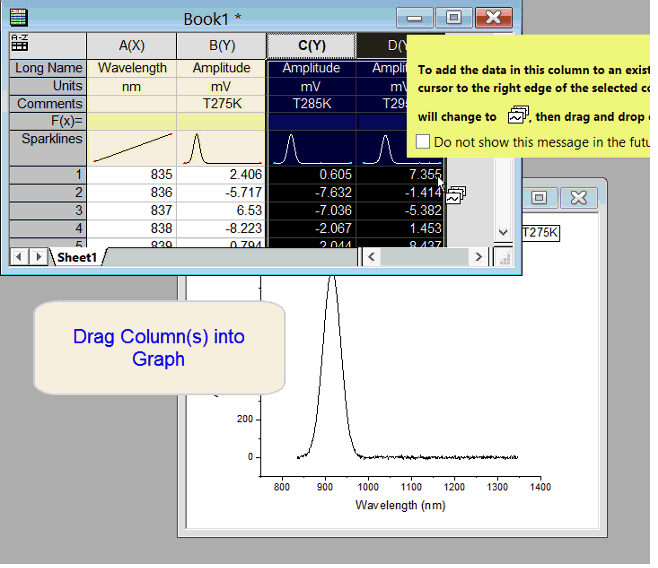Click cell with value -7.036
658x568 pixels.
(311, 211)
